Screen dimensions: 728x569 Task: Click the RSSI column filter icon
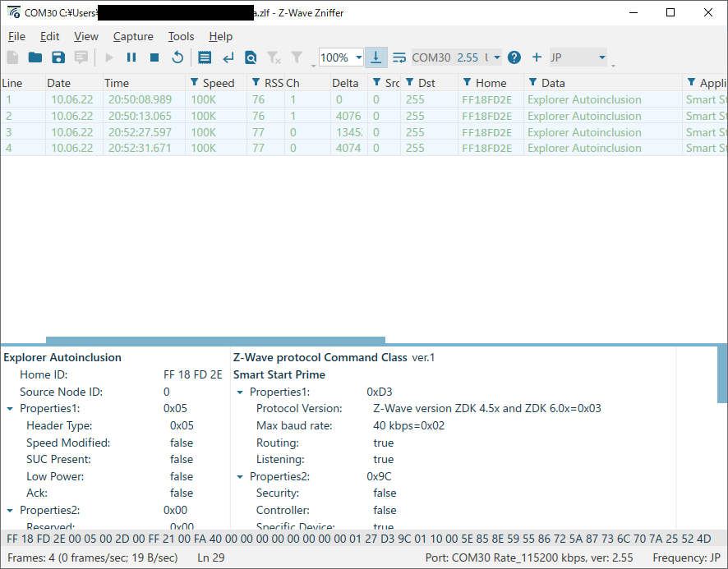[256, 82]
